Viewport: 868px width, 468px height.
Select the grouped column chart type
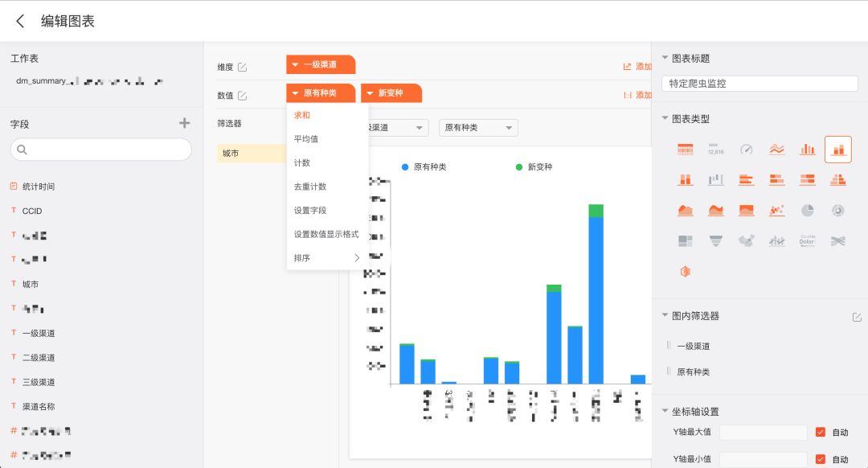(807, 149)
